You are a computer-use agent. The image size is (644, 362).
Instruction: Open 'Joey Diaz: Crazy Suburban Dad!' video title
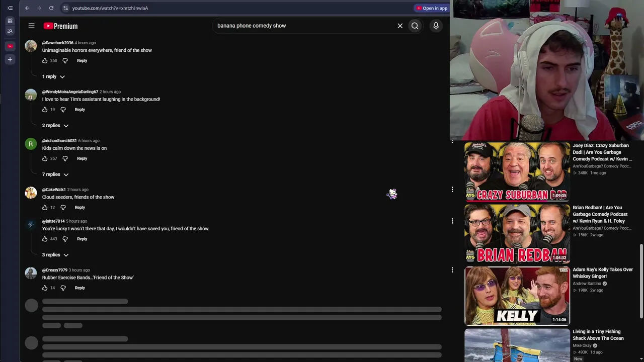coord(602,152)
